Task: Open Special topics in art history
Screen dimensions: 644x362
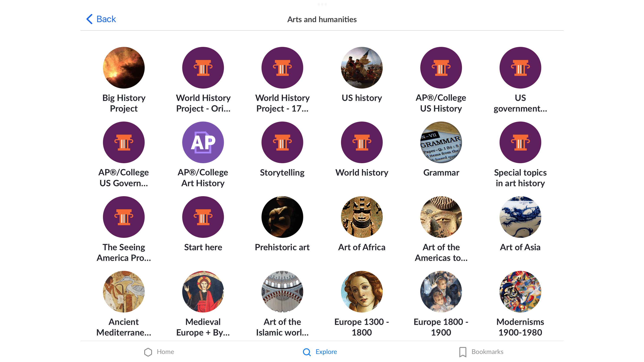Action: tap(520, 178)
